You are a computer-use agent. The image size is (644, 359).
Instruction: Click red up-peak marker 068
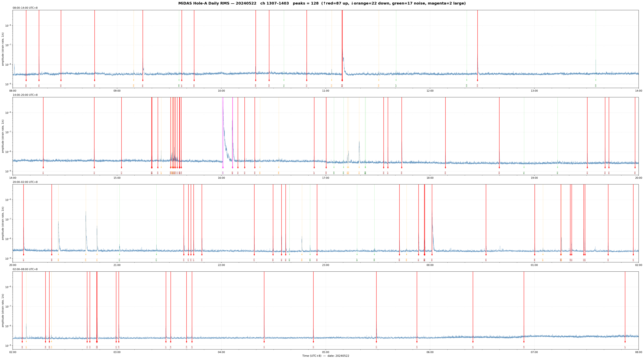click(x=52, y=254)
